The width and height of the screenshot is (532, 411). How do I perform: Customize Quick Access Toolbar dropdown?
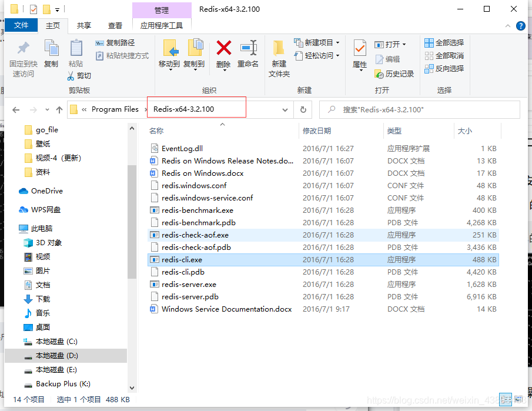58,10
